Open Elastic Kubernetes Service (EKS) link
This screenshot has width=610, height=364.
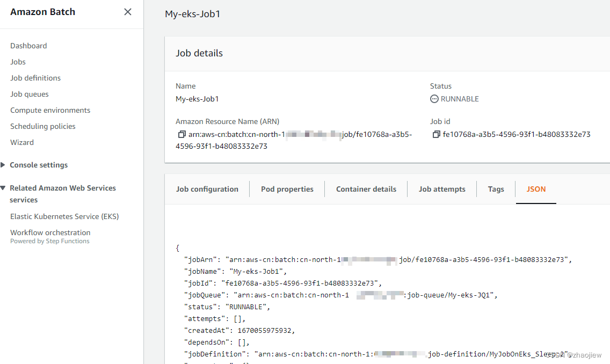(64, 216)
